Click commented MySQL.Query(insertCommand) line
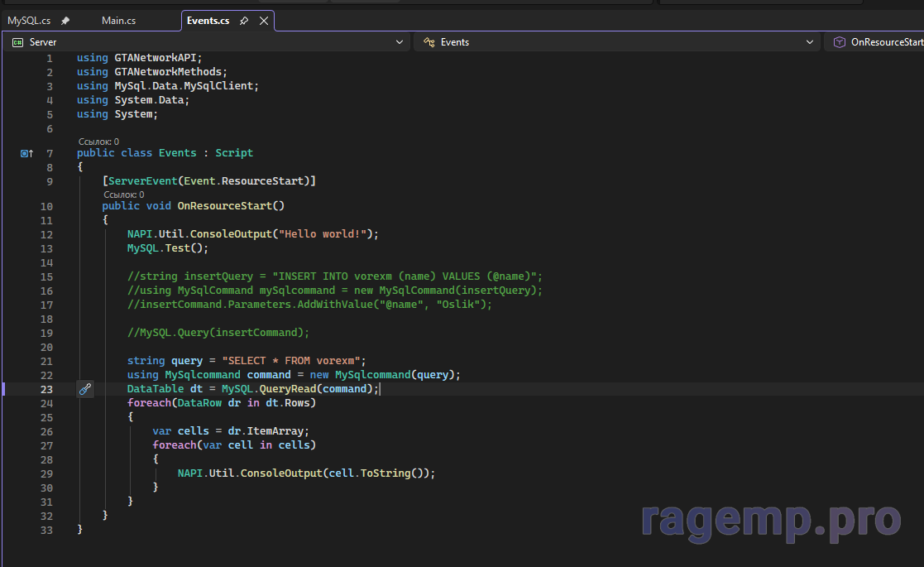Screen dimensions: 924x567 (x=218, y=333)
